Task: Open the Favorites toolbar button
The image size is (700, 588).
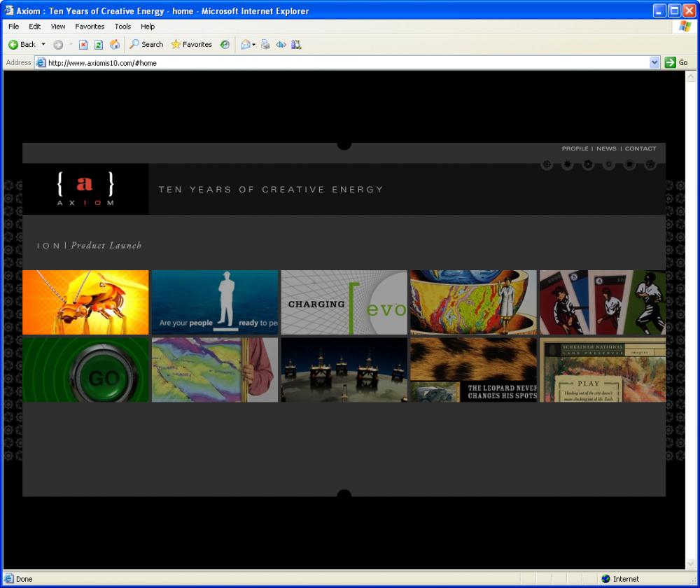Action: click(x=192, y=45)
